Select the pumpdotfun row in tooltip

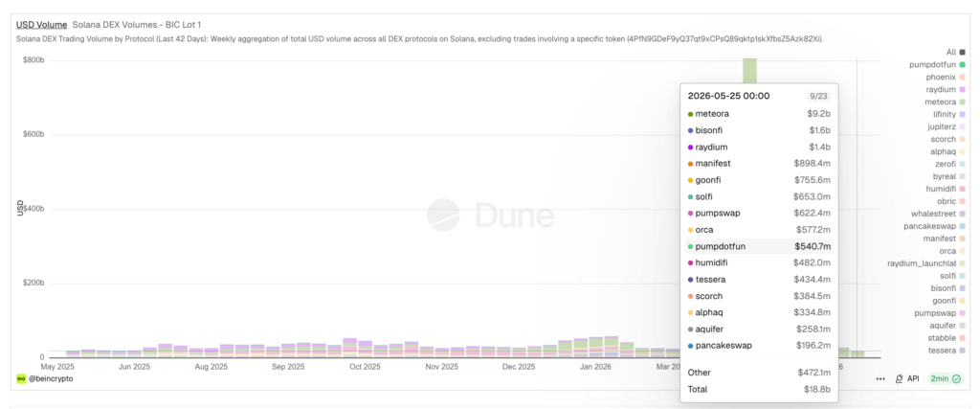pos(759,246)
